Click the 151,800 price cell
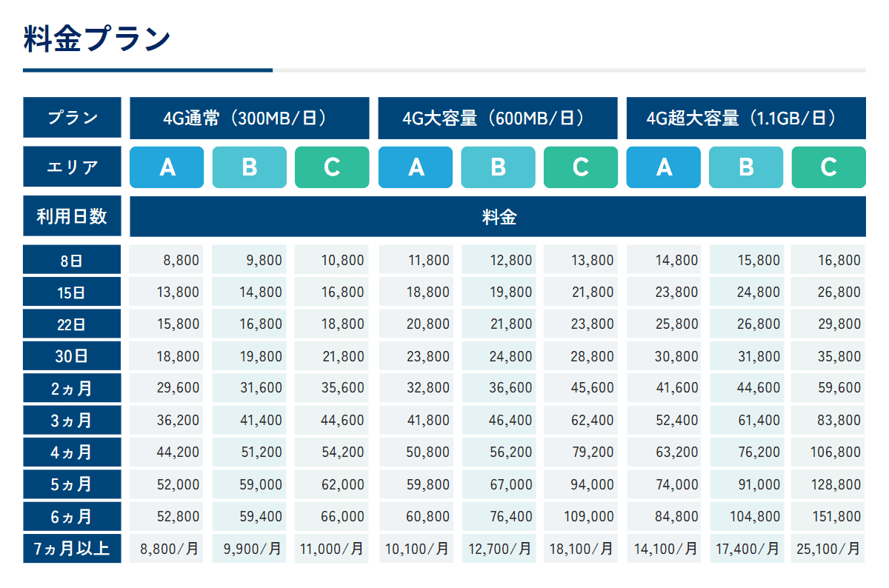 (x=828, y=517)
